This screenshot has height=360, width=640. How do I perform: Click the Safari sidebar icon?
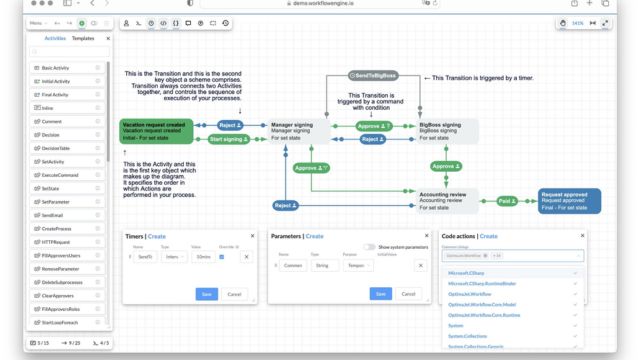pyautogui.click(x=67, y=3)
